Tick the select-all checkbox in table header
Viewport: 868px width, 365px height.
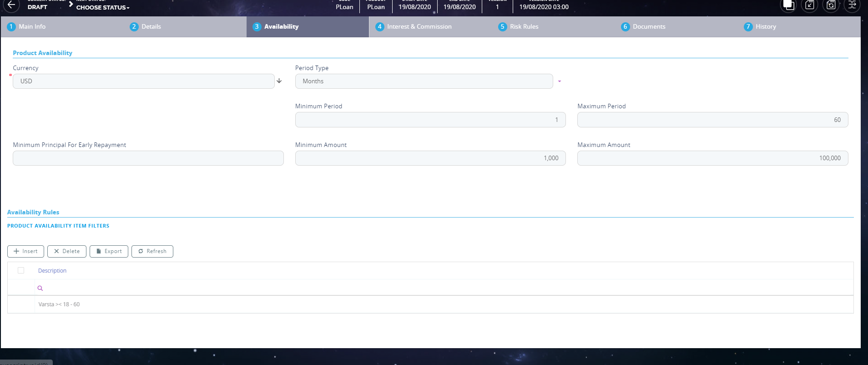[x=21, y=270]
